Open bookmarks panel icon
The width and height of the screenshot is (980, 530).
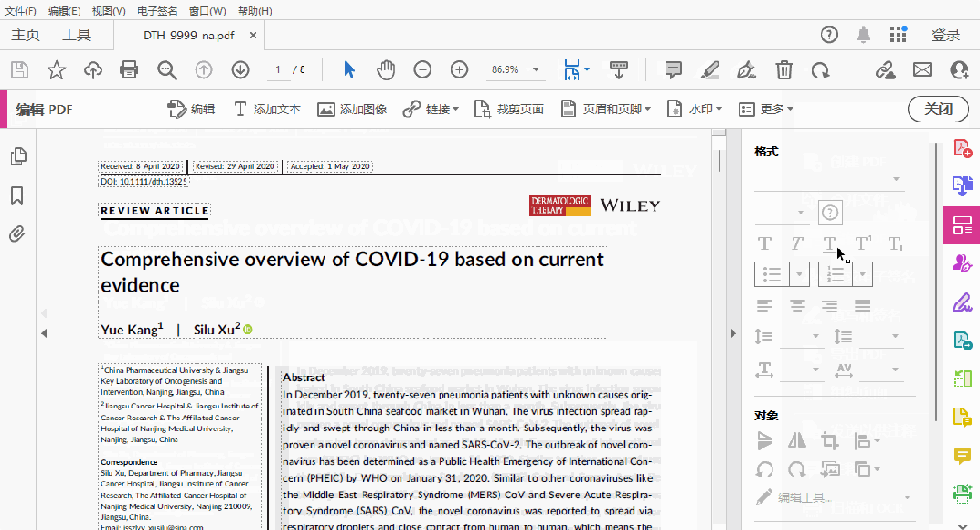coord(16,196)
